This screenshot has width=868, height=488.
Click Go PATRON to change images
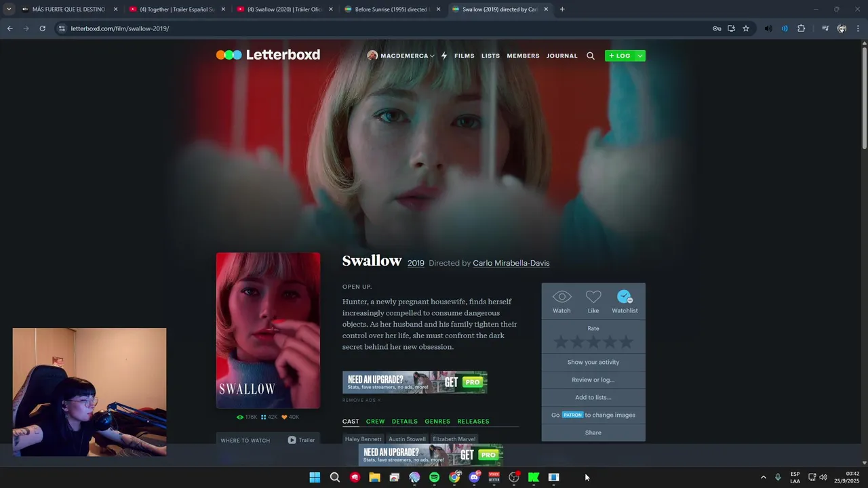pyautogui.click(x=593, y=415)
